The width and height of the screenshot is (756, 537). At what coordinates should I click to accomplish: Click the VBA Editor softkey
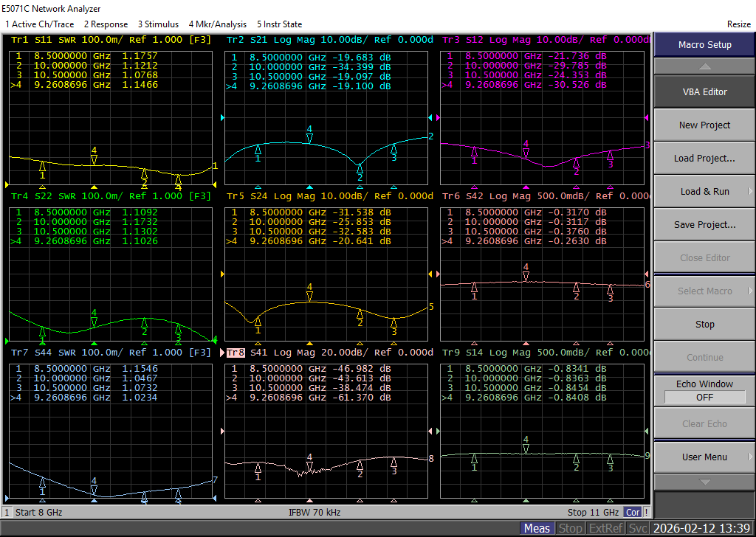[x=704, y=92]
